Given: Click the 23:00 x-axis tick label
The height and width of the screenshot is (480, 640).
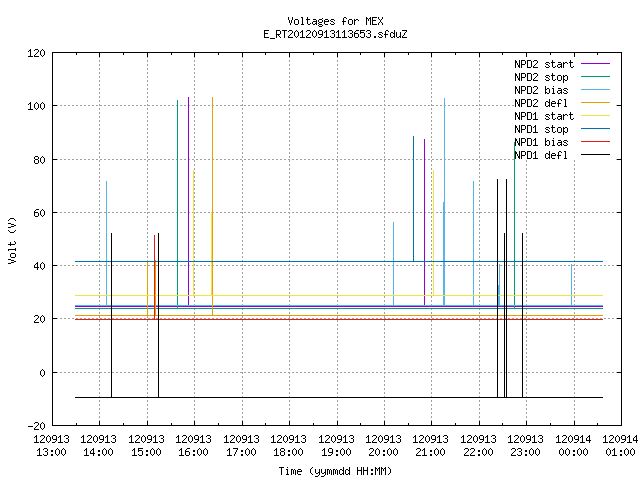Looking at the screenshot, I should [x=525, y=446].
